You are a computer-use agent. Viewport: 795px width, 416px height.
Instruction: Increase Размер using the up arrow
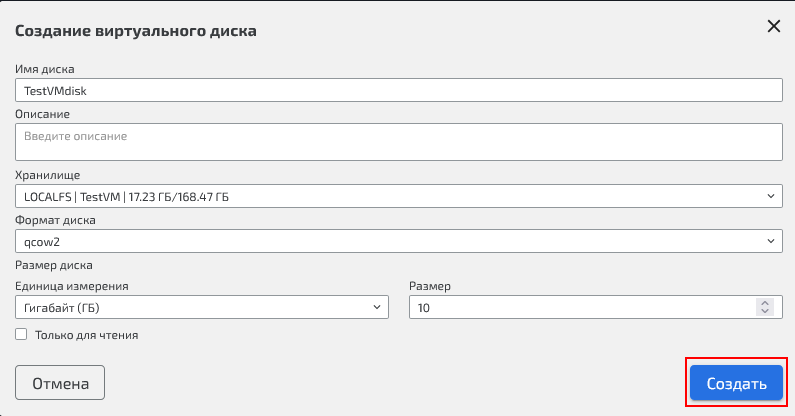coord(765,304)
